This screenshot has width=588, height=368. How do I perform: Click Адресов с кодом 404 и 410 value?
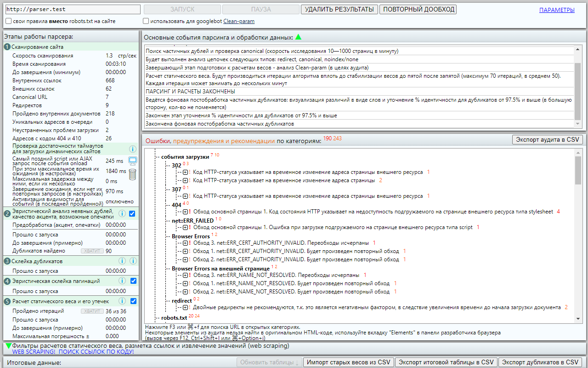[x=108, y=138]
